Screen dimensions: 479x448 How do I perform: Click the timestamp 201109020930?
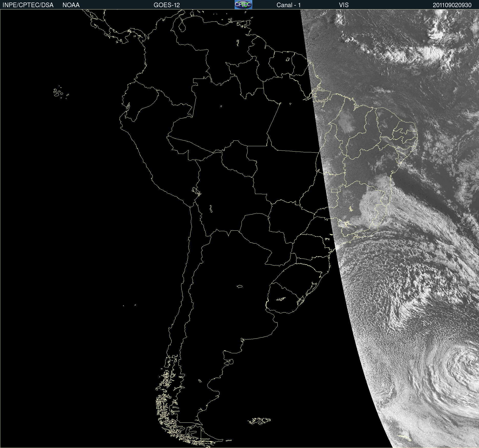[452, 5]
